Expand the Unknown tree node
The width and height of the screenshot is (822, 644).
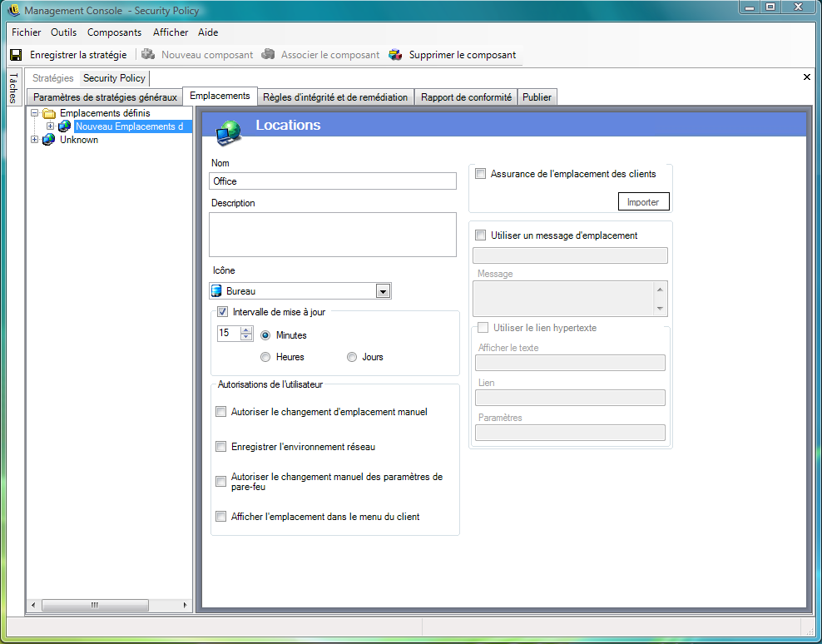coord(35,140)
